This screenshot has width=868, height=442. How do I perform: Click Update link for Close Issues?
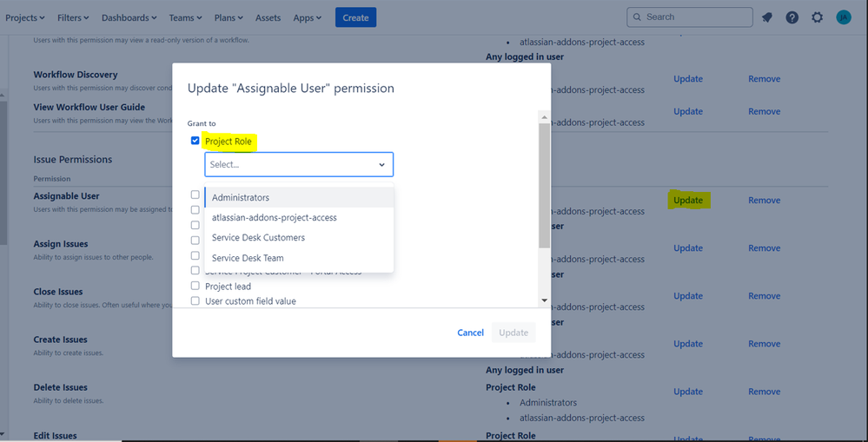pyautogui.click(x=688, y=296)
